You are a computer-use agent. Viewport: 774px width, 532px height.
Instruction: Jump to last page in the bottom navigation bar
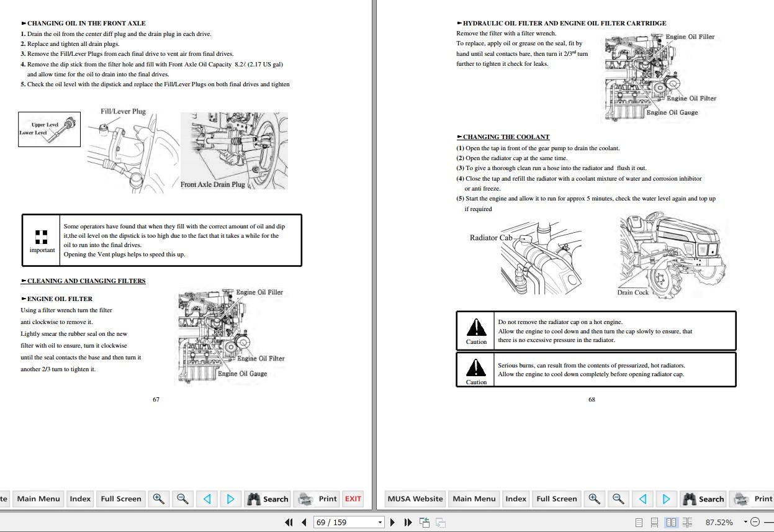pos(408,522)
